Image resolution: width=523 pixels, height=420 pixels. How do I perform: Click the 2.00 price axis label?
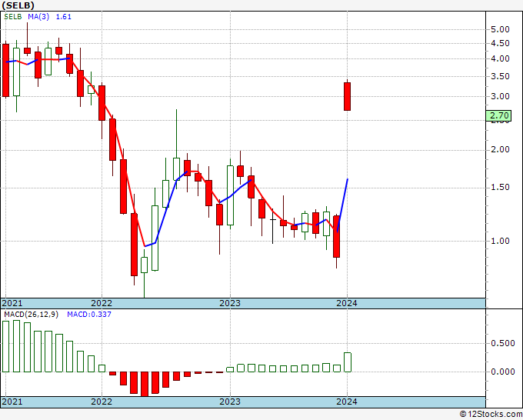coord(501,150)
